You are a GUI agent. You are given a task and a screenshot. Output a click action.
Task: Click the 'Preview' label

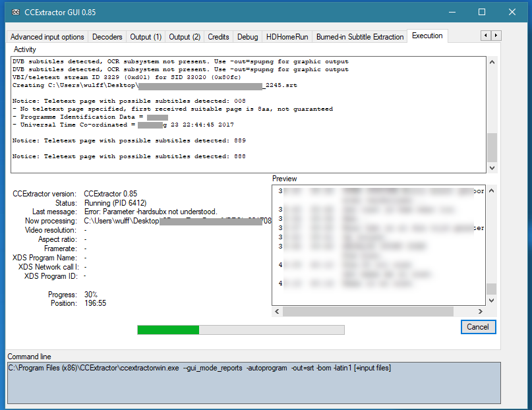(x=284, y=179)
